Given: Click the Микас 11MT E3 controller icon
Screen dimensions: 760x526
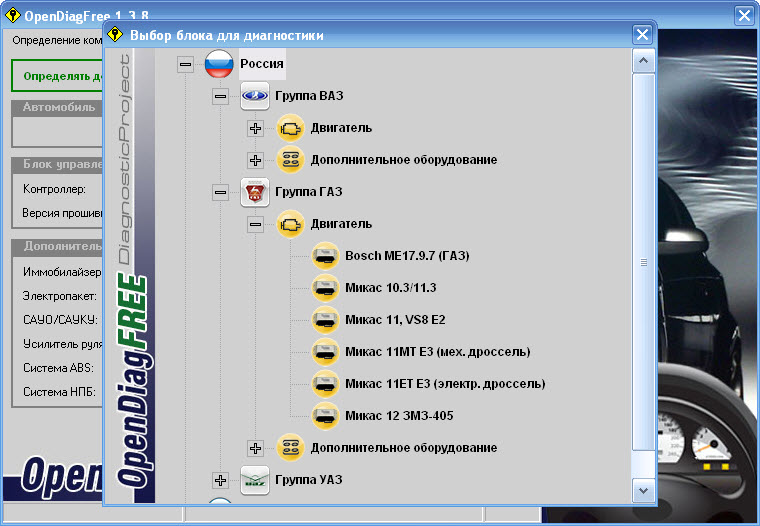Looking at the screenshot, I should coord(325,352).
